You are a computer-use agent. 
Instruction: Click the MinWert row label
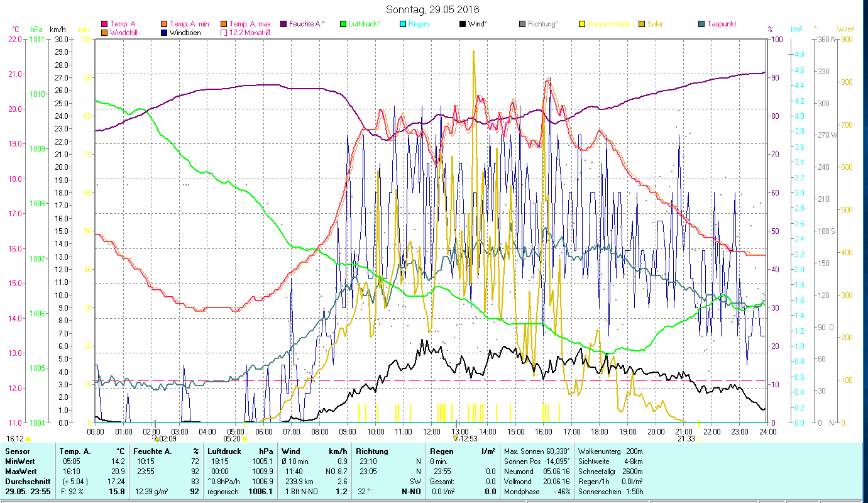coord(19,461)
